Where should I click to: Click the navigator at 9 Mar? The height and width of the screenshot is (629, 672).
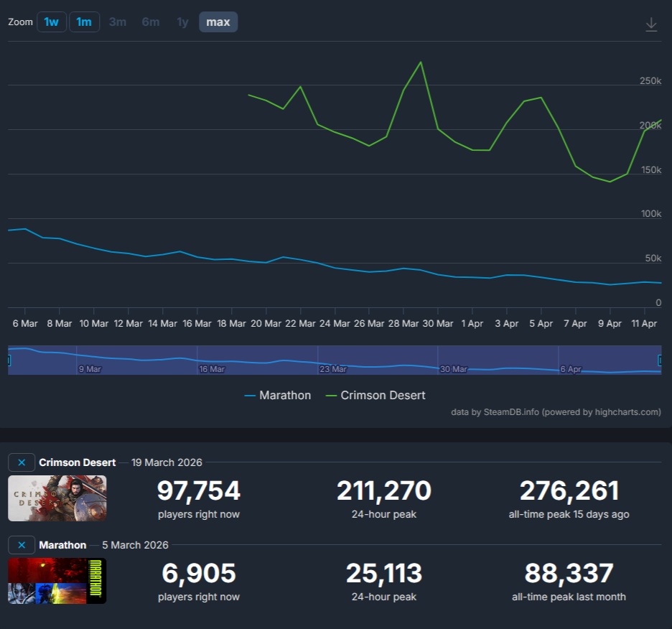pos(90,369)
